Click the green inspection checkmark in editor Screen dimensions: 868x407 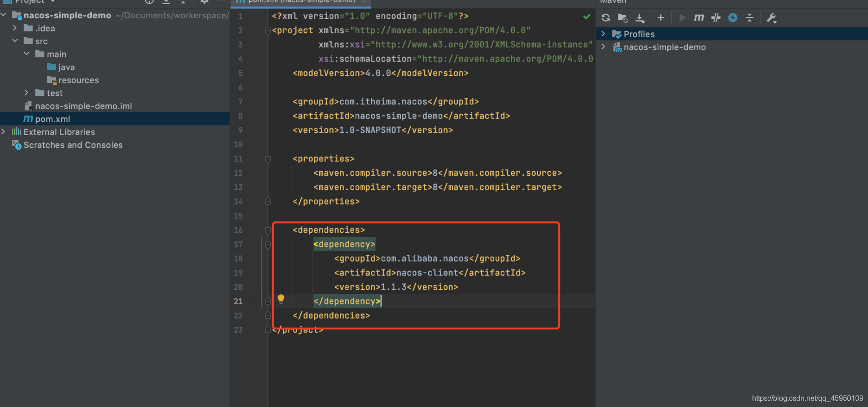click(587, 17)
